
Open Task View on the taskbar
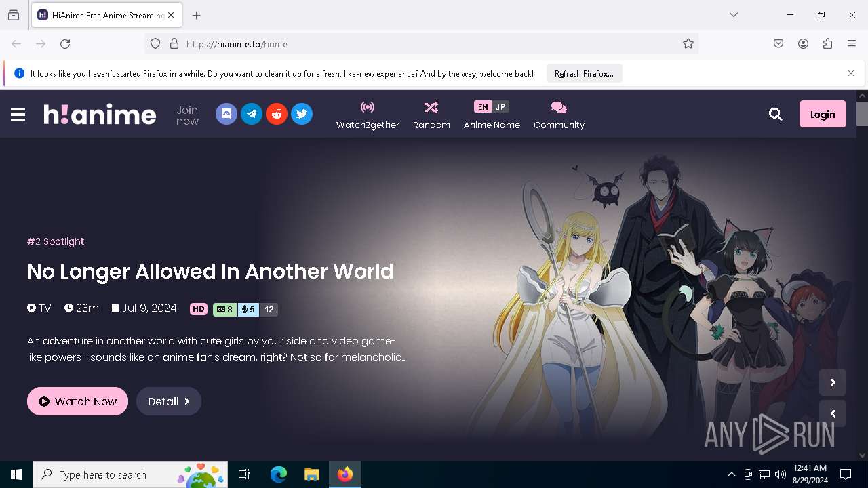pos(244,474)
